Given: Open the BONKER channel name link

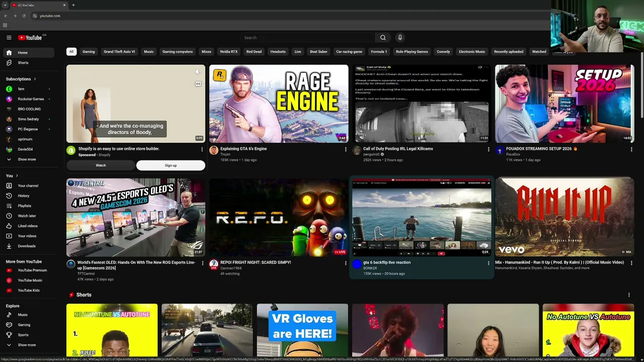Looking at the screenshot, I should point(370,268).
